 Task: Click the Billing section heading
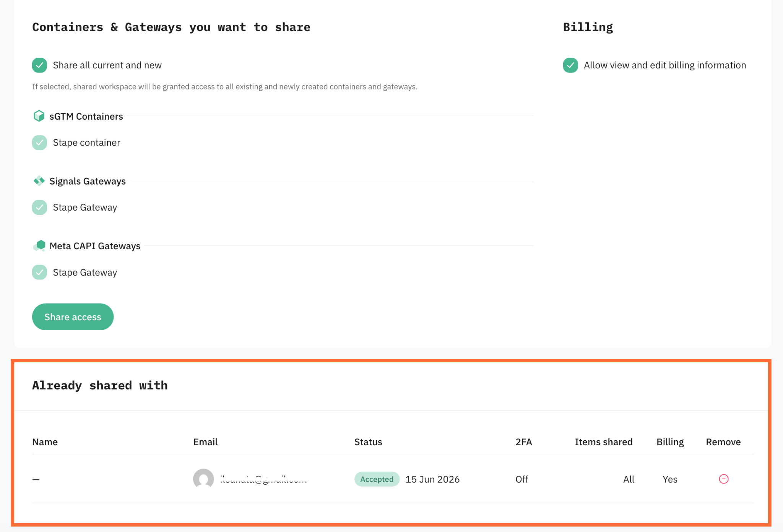click(588, 27)
